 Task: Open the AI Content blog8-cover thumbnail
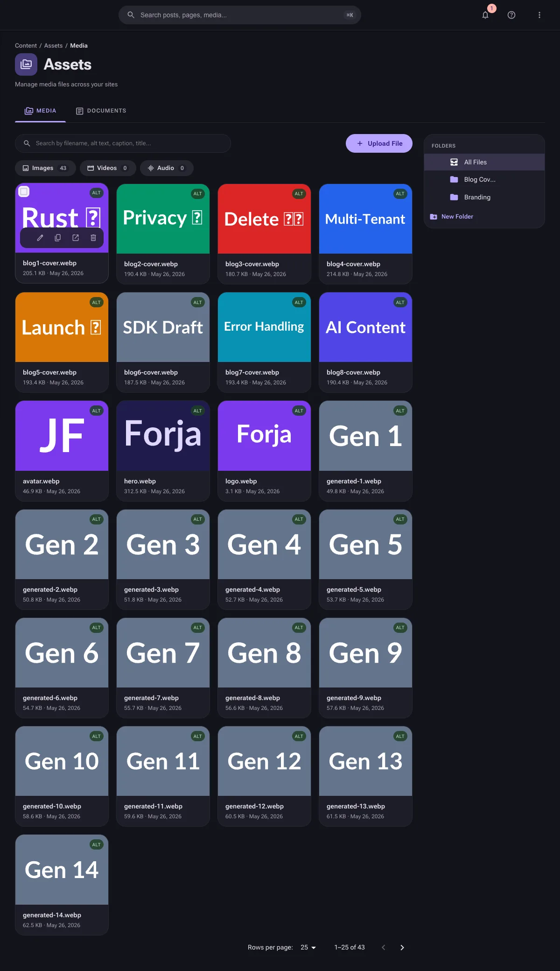point(365,327)
